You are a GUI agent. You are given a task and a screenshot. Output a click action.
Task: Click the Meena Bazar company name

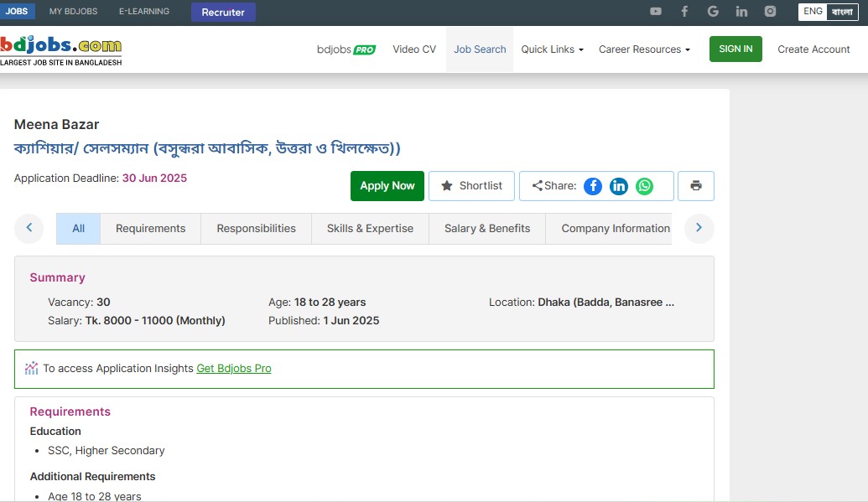click(x=56, y=125)
